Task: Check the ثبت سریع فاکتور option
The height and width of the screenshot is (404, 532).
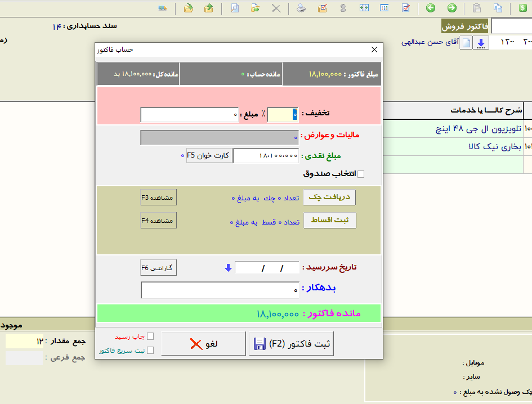Action: point(150,351)
